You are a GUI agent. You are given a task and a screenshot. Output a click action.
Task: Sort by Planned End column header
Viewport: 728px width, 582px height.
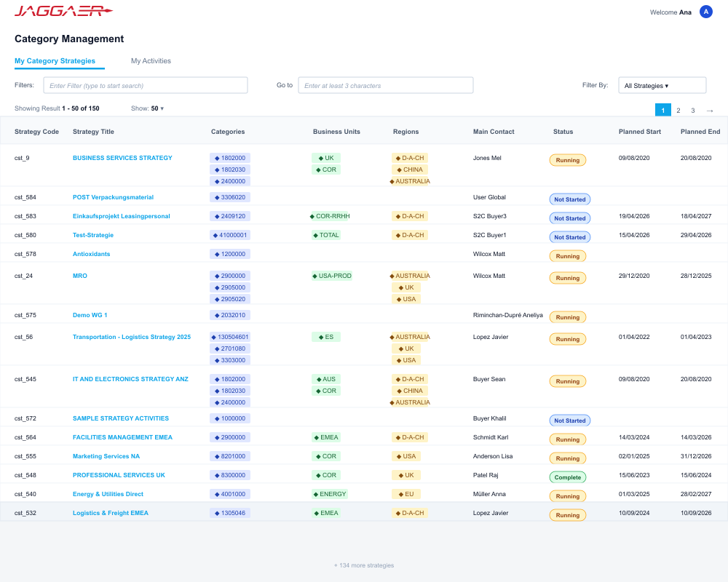[x=700, y=132]
